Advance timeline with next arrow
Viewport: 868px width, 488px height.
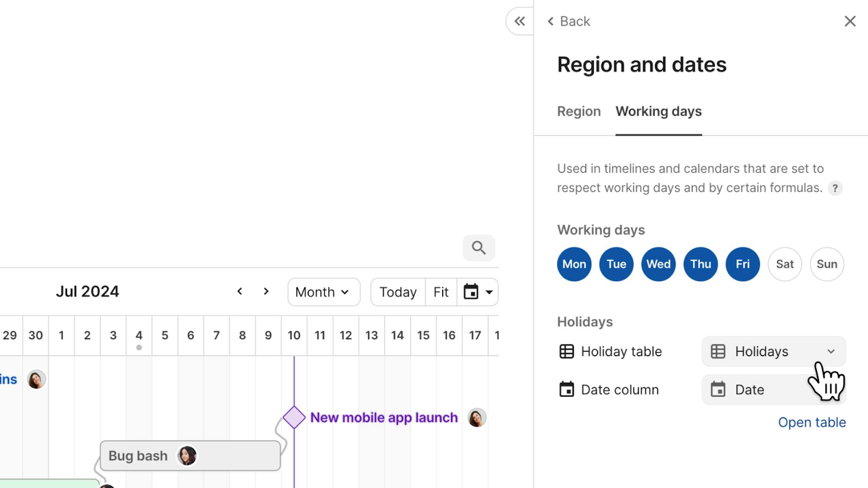266,291
